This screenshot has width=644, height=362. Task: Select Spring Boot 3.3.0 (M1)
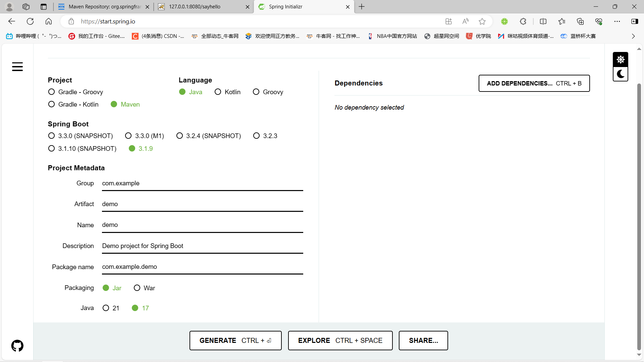[144, 136]
